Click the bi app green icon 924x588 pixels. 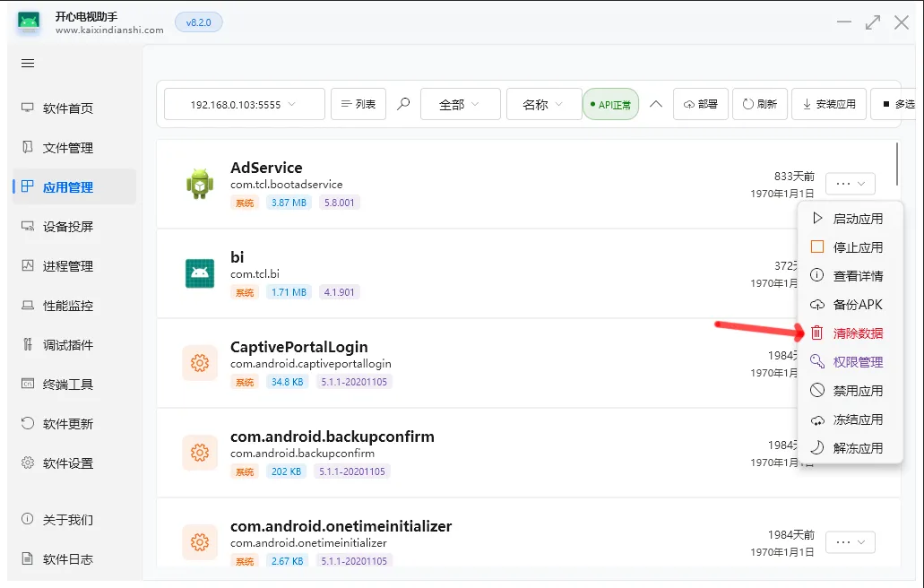pyautogui.click(x=200, y=273)
